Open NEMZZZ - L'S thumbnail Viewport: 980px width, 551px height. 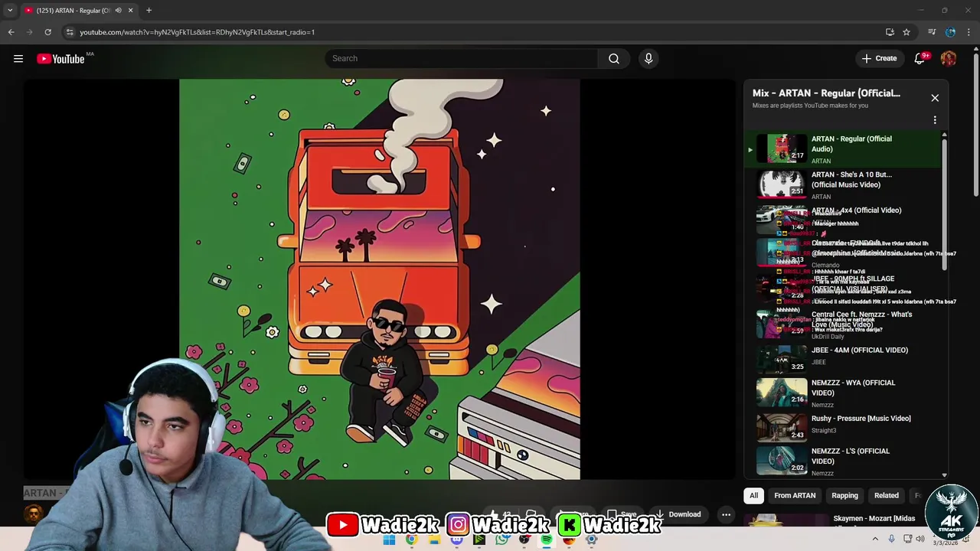pos(782,461)
